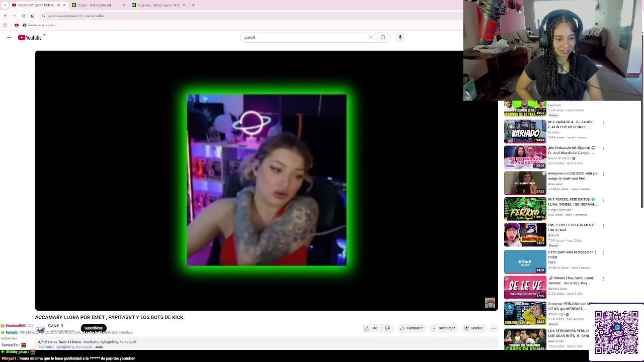Open options menu for DTmF reggaeton video

click(x=603, y=252)
